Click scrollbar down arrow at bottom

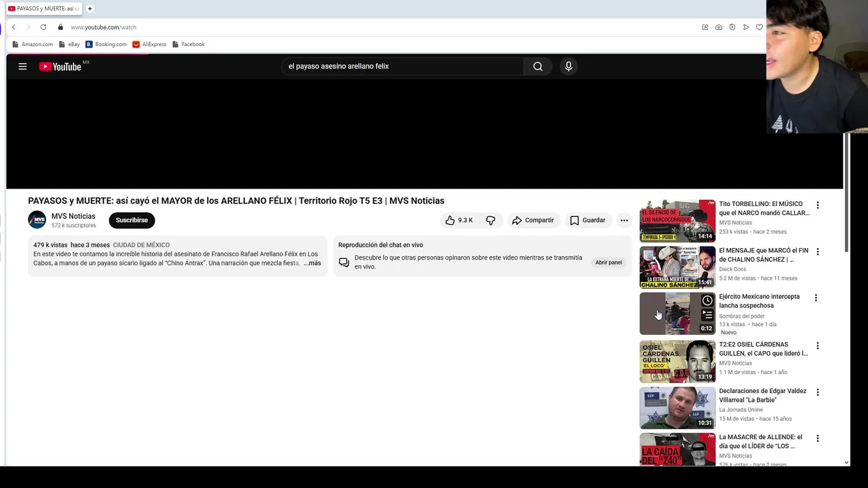click(x=846, y=462)
